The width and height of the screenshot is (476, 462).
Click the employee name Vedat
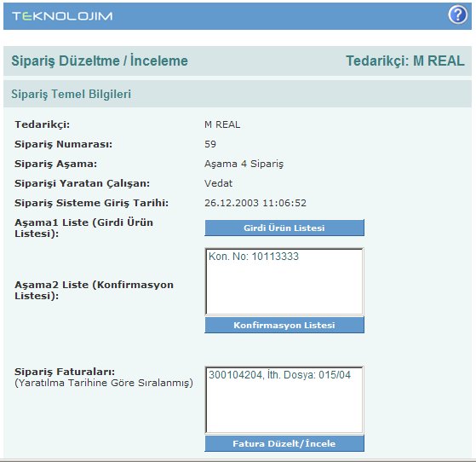(218, 183)
